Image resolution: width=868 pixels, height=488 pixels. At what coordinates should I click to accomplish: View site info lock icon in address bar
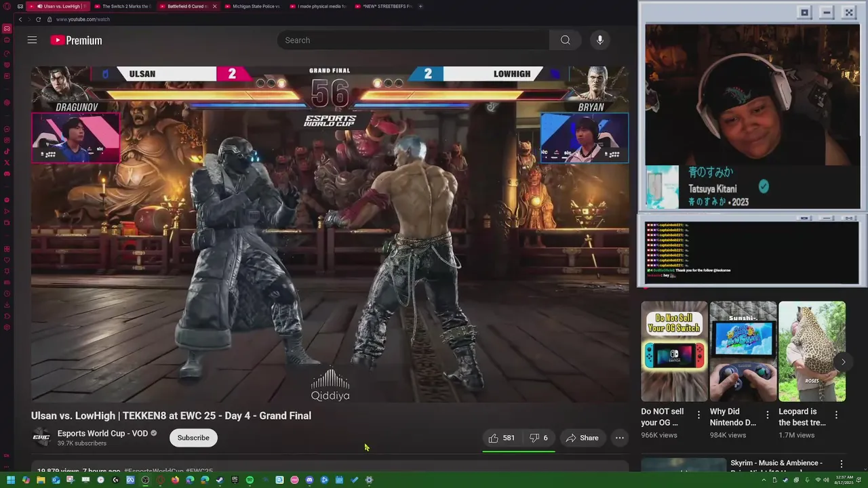click(x=49, y=20)
